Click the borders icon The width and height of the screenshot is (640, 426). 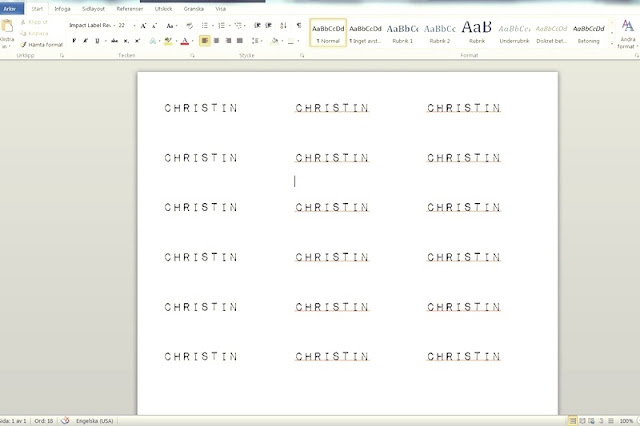point(291,41)
